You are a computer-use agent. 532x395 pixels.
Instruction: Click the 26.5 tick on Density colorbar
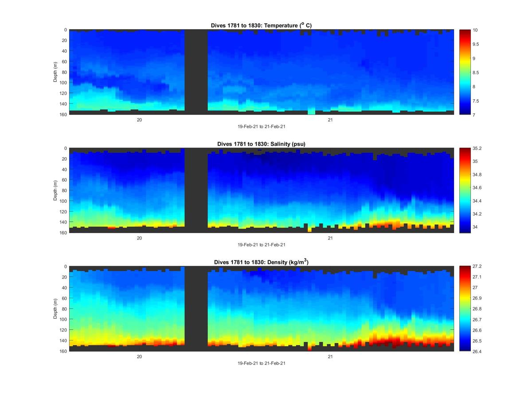coord(477,341)
